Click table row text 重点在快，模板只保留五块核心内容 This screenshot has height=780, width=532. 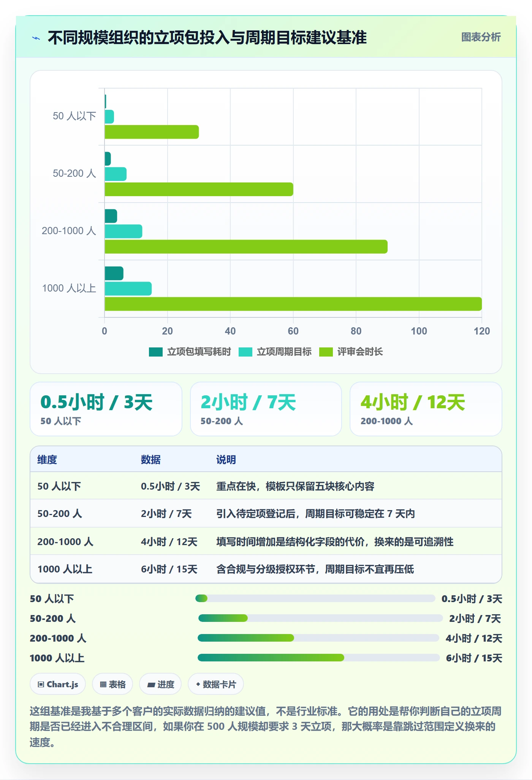click(295, 486)
